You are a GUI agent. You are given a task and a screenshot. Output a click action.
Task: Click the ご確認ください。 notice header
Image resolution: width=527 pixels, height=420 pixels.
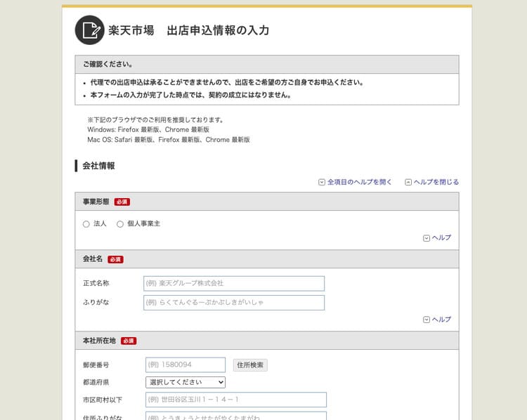click(267, 64)
